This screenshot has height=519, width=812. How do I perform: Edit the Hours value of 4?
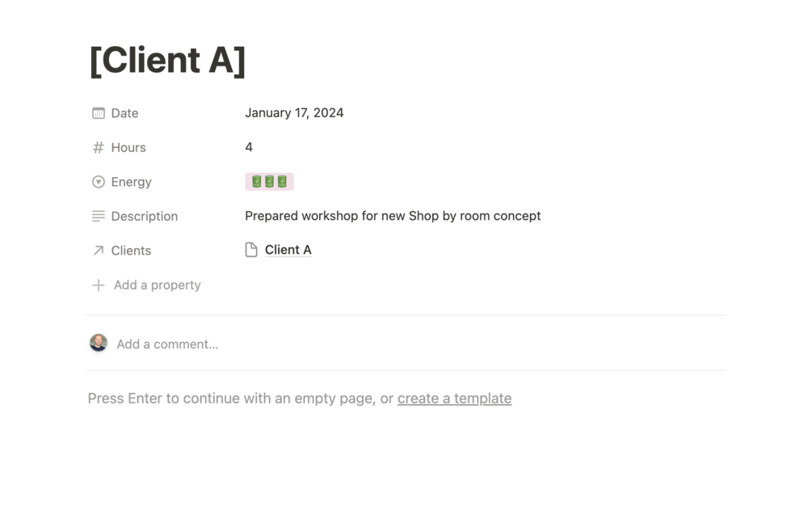[x=249, y=147]
